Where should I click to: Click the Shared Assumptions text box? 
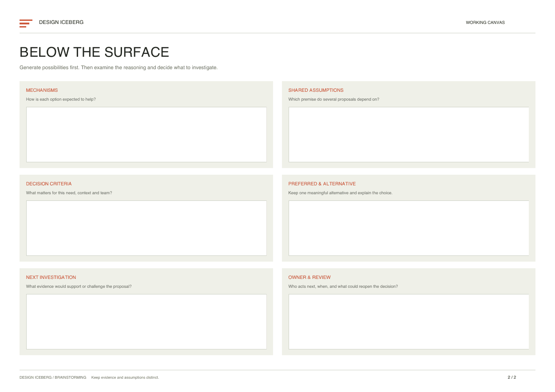click(x=408, y=134)
